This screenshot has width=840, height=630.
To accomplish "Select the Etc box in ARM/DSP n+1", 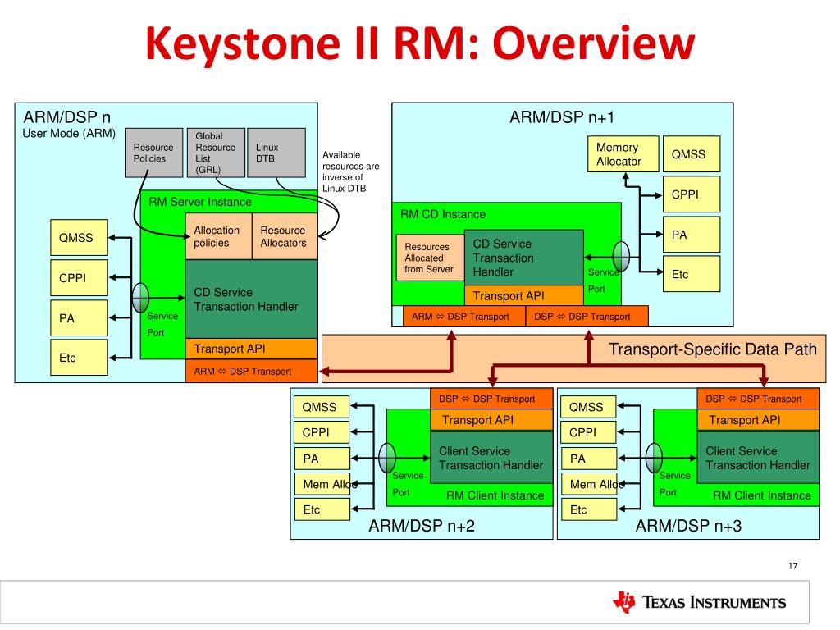I will coord(692,274).
